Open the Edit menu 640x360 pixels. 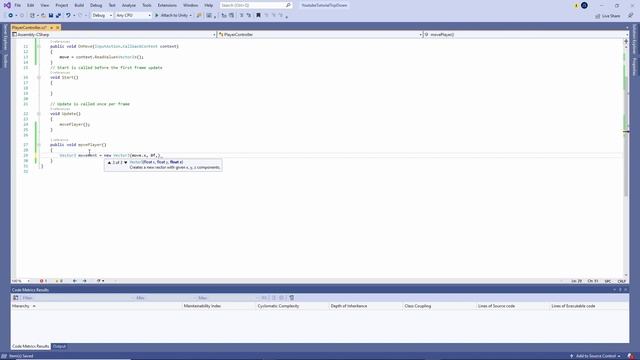coord(31,5)
